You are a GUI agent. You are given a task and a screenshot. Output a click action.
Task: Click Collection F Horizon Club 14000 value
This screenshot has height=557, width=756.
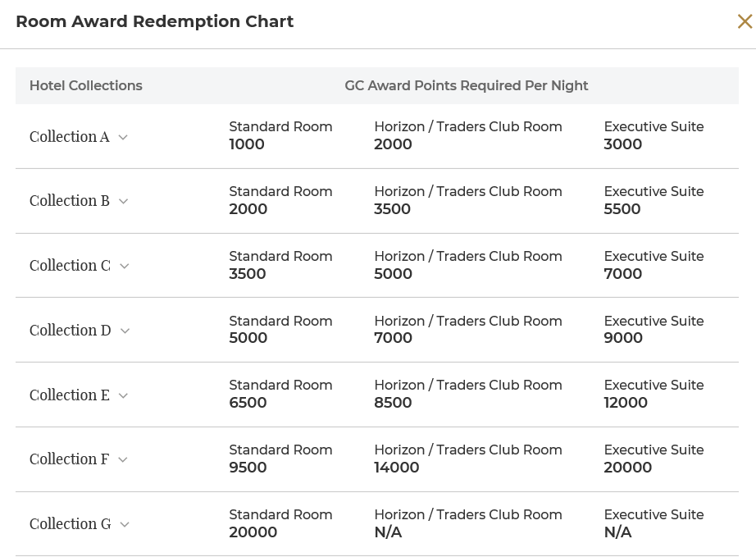point(397,468)
